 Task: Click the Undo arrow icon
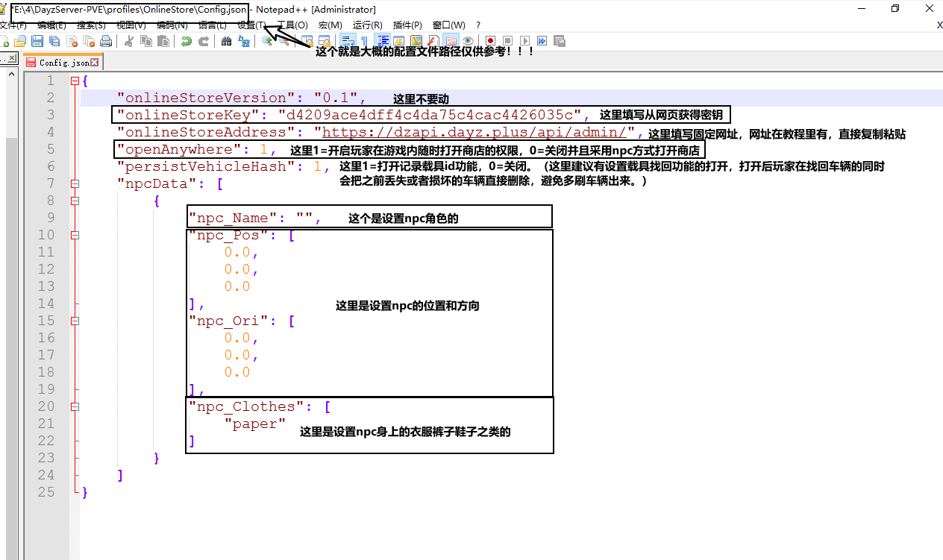187,41
